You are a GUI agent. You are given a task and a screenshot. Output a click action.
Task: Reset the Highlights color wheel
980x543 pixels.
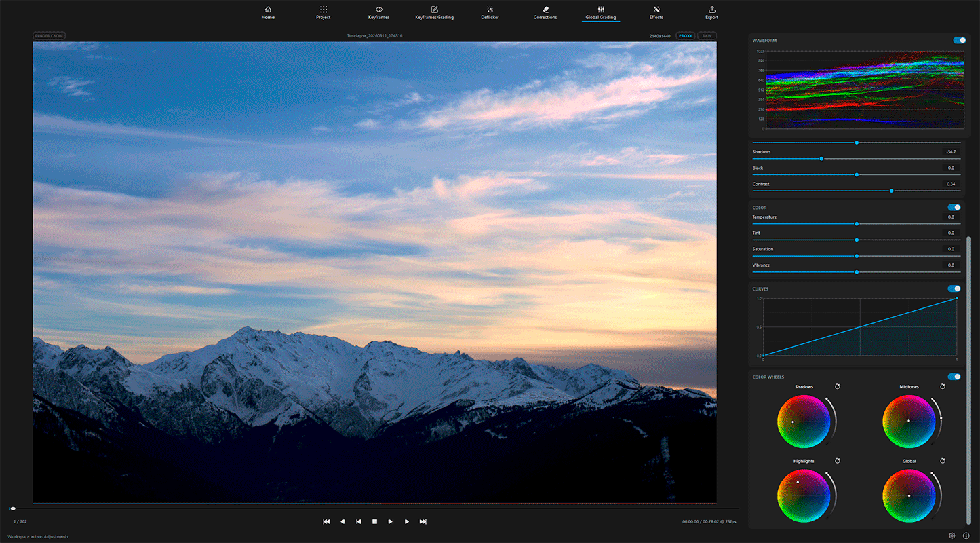coord(838,461)
